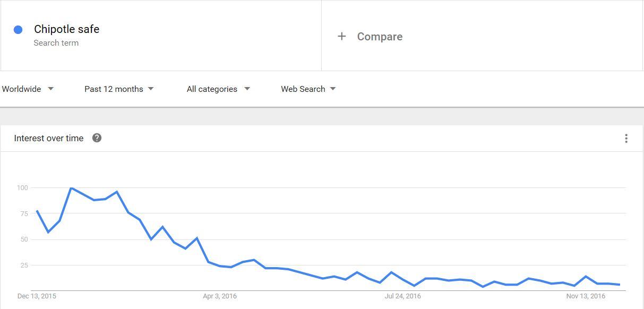This screenshot has height=309, width=644.
Task: Change the Web Search type dropdown
Action: point(308,89)
